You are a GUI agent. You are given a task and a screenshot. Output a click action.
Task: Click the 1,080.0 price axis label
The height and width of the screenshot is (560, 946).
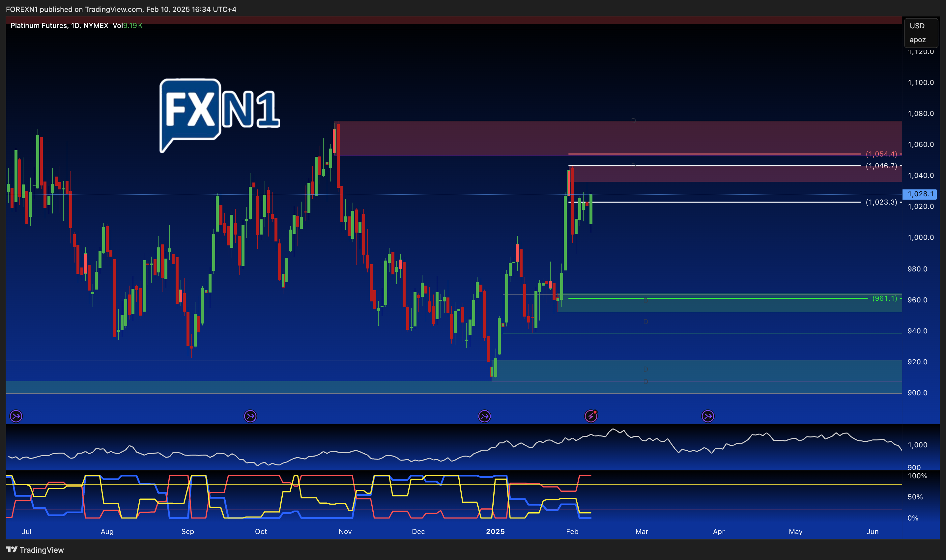coord(921,113)
